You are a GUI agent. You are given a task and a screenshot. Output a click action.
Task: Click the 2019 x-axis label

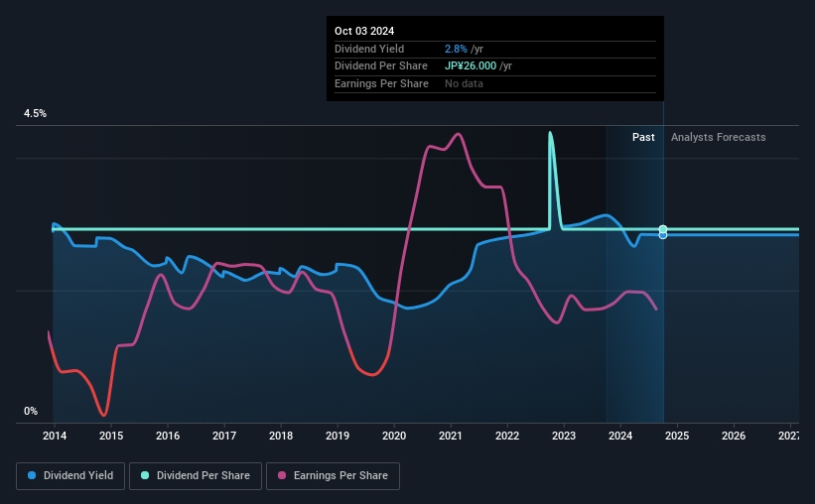click(338, 436)
